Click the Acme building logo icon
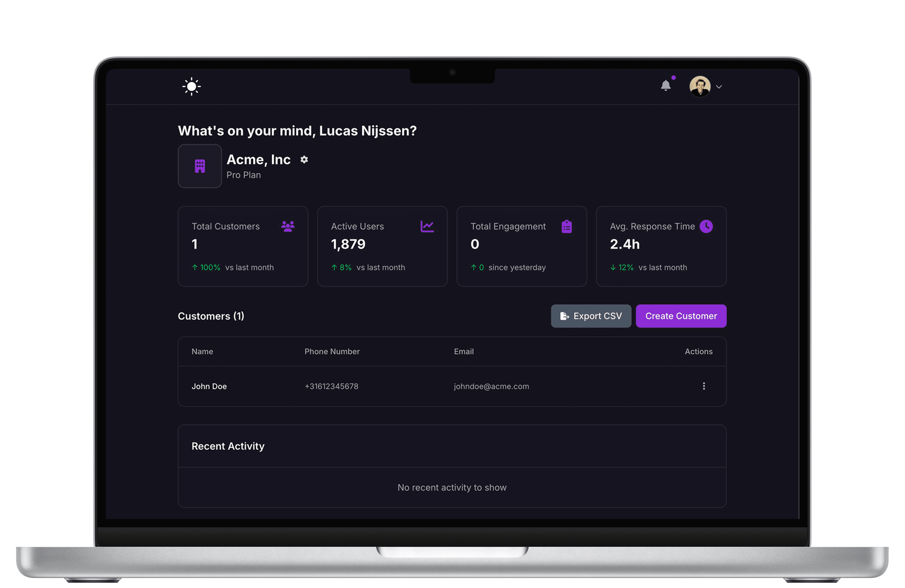This screenshot has height=588, width=905. [x=200, y=166]
